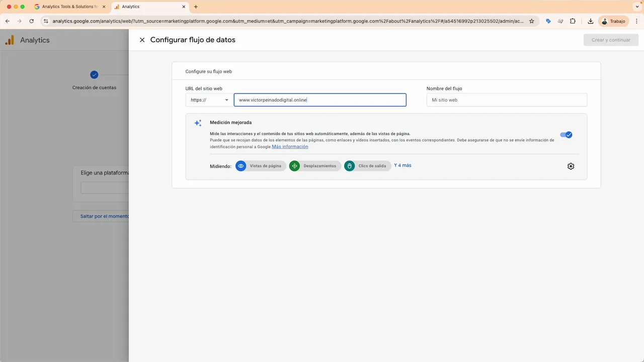Disable the Medición mejorada toggle

pyautogui.click(x=567, y=134)
